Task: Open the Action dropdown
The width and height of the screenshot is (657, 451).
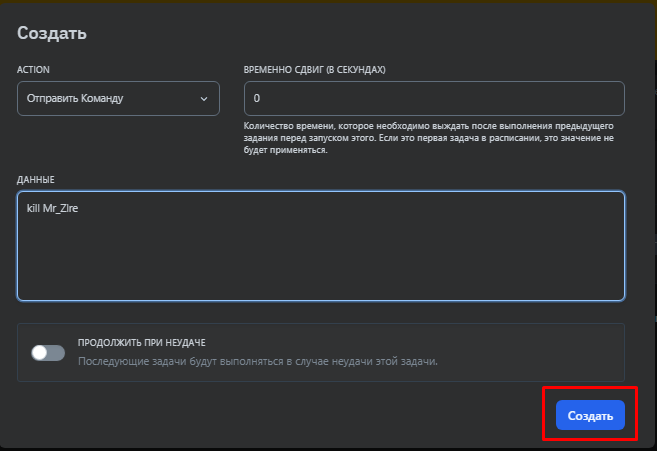Action: (118, 99)
